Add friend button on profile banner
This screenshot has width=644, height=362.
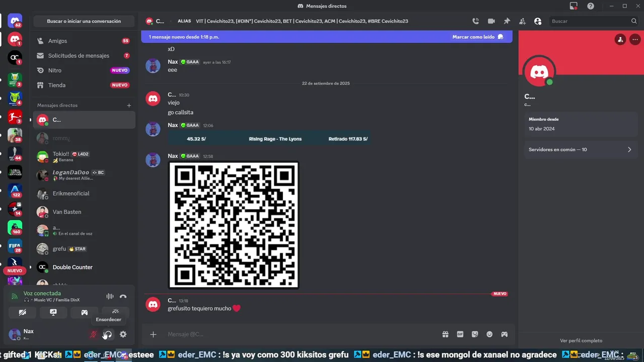[620, 39]
